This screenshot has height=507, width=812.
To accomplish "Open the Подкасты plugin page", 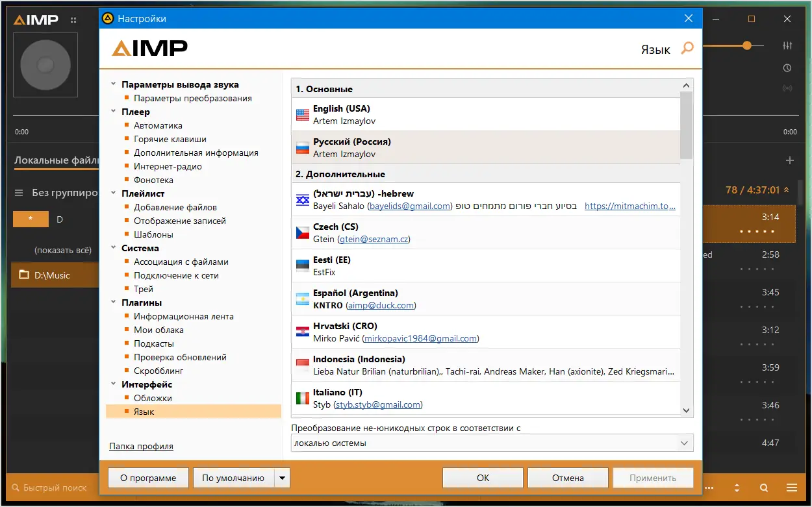I will [x=154, y=343].
